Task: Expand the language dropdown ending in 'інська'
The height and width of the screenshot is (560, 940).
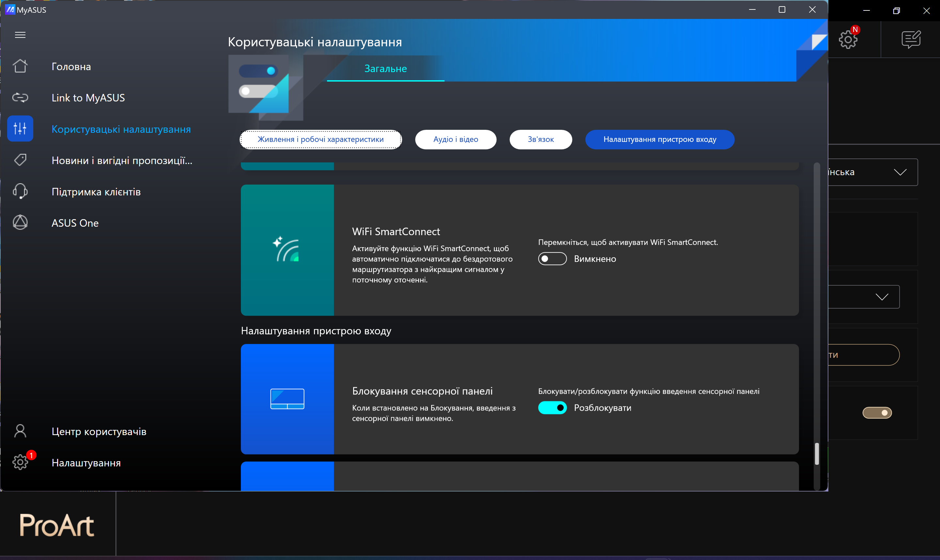Action: pyautogui.click(x=900, y=172)
